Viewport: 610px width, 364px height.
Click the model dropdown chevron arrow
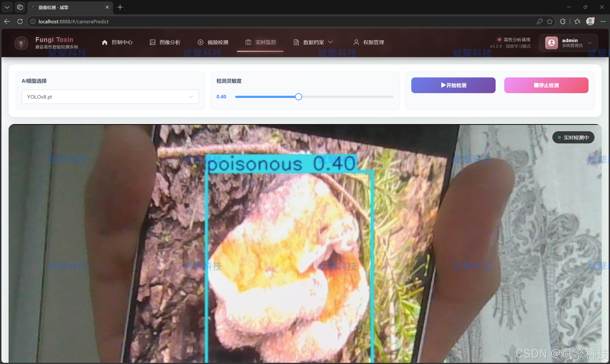click(x=191, y=97)
